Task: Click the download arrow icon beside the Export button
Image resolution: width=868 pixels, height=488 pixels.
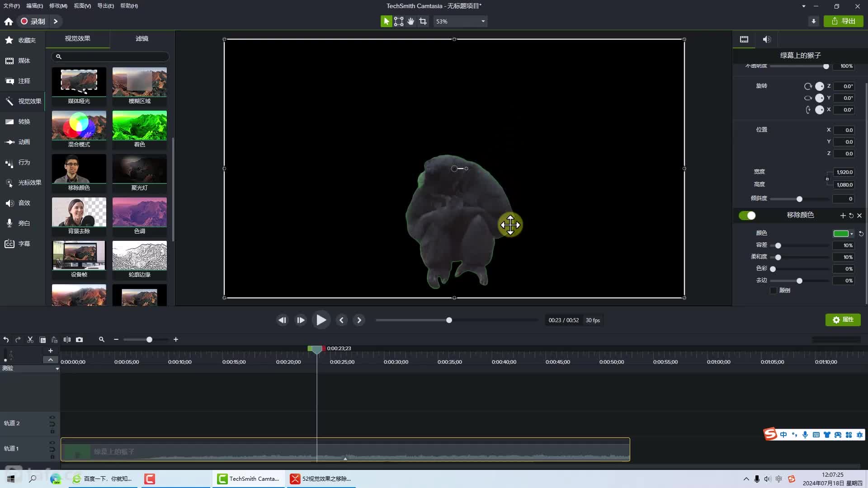Action: click(814, 21)
